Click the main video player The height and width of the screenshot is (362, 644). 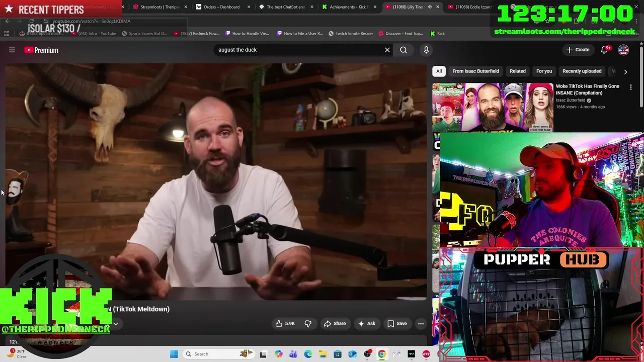click(215, 182)
